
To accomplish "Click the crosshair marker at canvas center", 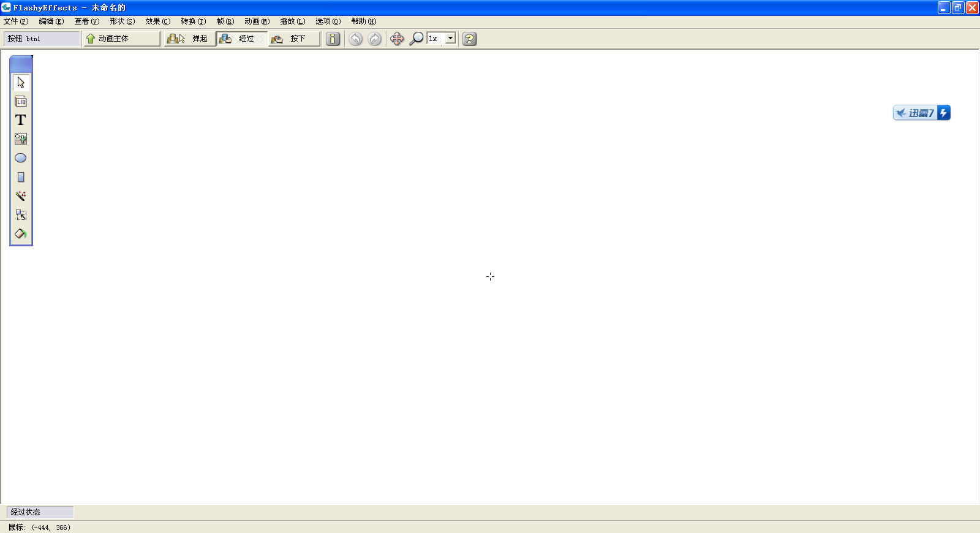I will (x=490, y=277).
